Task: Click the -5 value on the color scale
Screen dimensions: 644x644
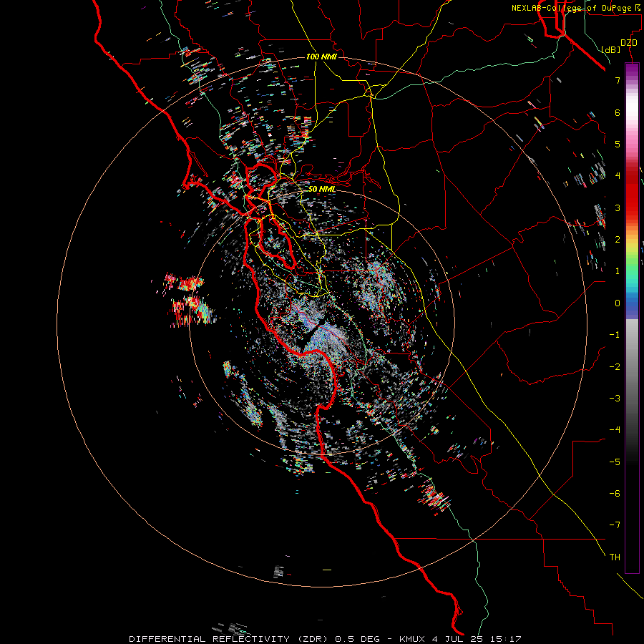Action: point(615,462)
